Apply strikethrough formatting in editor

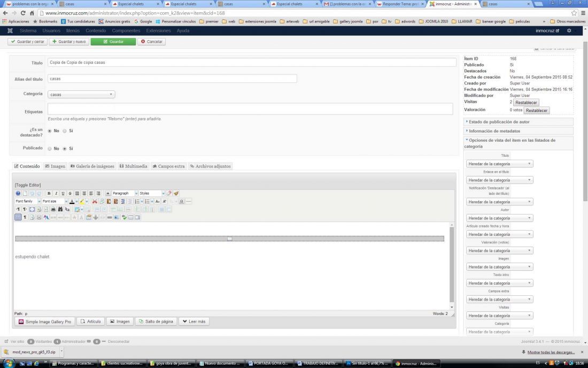[x=69, y=193]
